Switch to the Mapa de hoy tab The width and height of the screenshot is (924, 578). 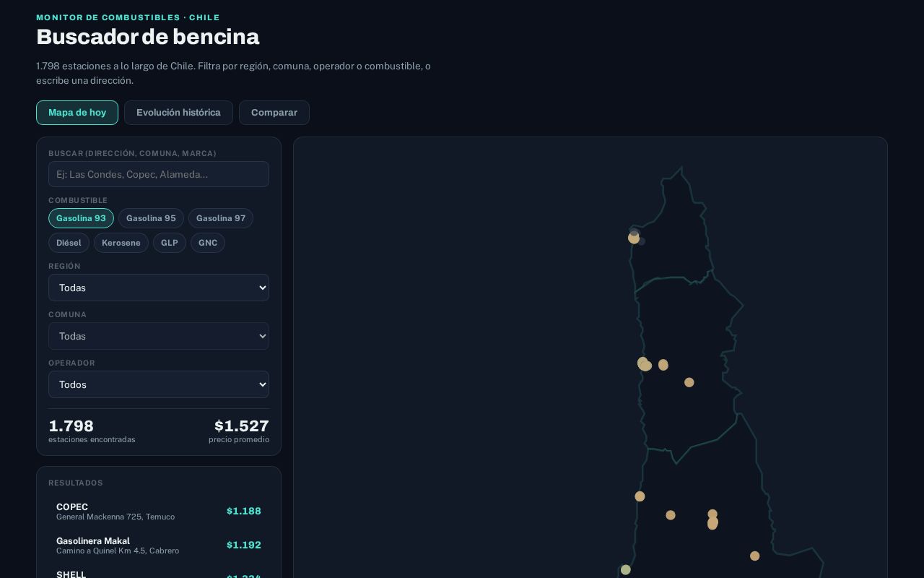pyautogui.click(x=77, y=113)
